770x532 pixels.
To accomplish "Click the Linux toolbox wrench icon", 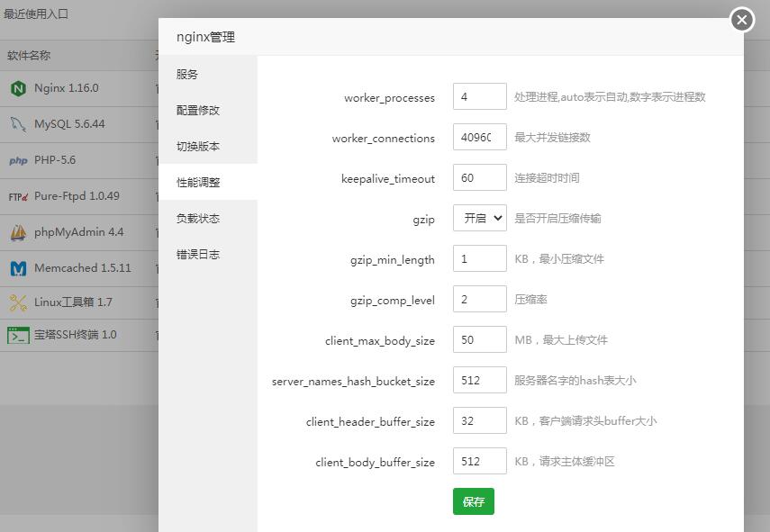I will pyautogui.click(x=18, y=302).
